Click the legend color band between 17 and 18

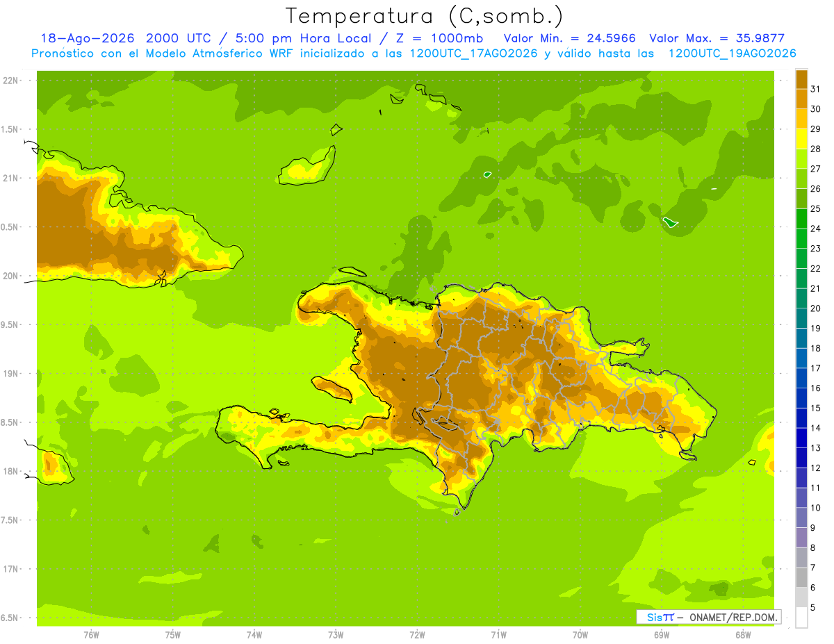[801, 358]
